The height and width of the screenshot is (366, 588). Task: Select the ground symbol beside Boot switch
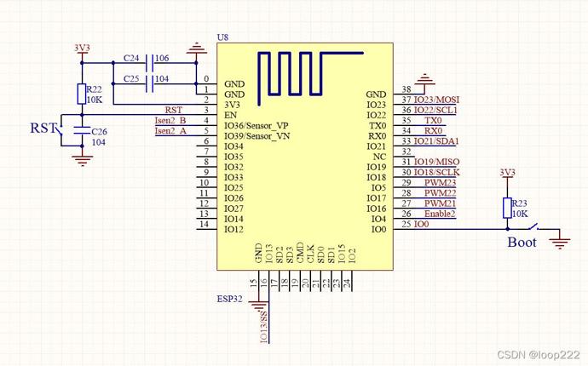560,243
